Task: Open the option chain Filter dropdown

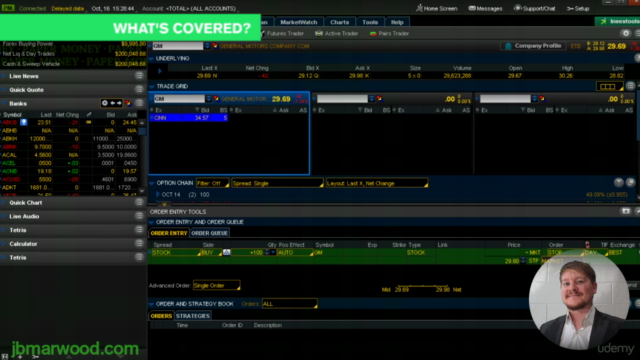Action: point(213,183)
